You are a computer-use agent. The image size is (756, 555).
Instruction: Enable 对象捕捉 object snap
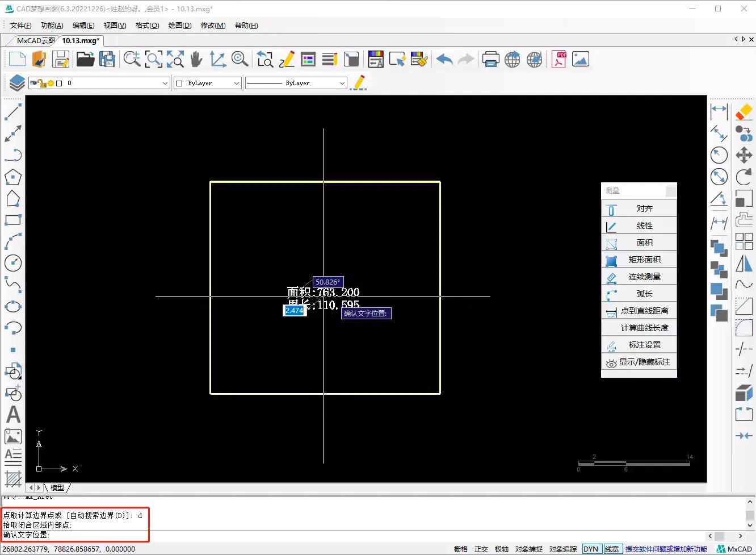click(528, 549)
